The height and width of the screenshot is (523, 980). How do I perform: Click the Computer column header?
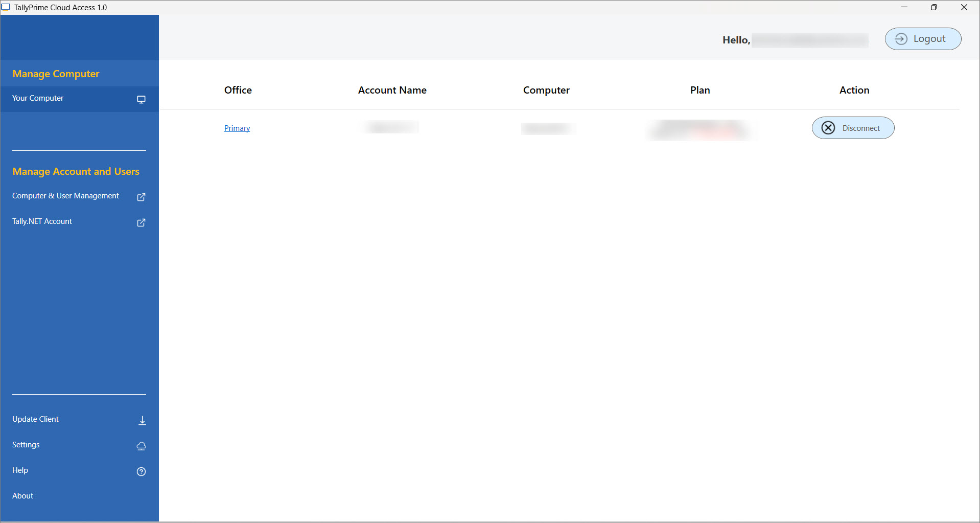(546, 90)
